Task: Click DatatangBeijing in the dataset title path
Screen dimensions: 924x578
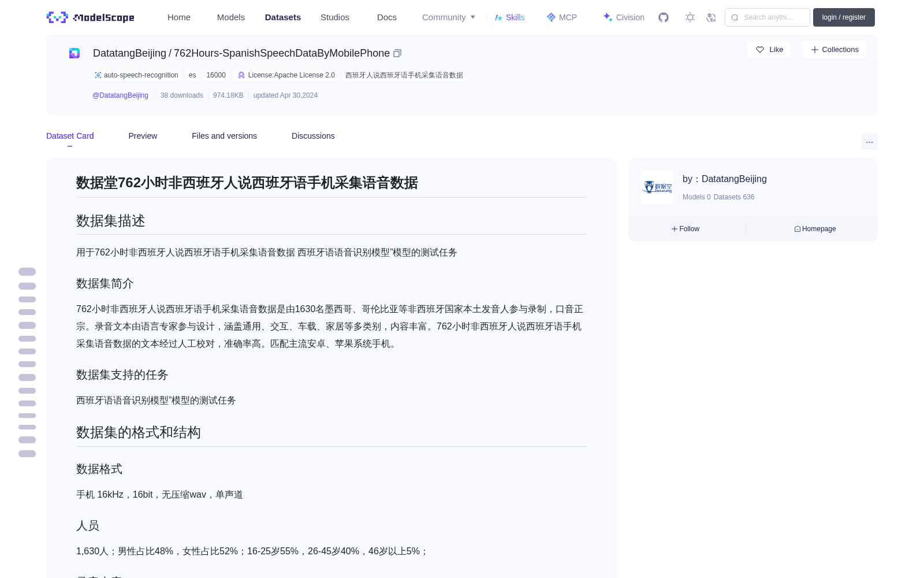Action: point(129,53)
